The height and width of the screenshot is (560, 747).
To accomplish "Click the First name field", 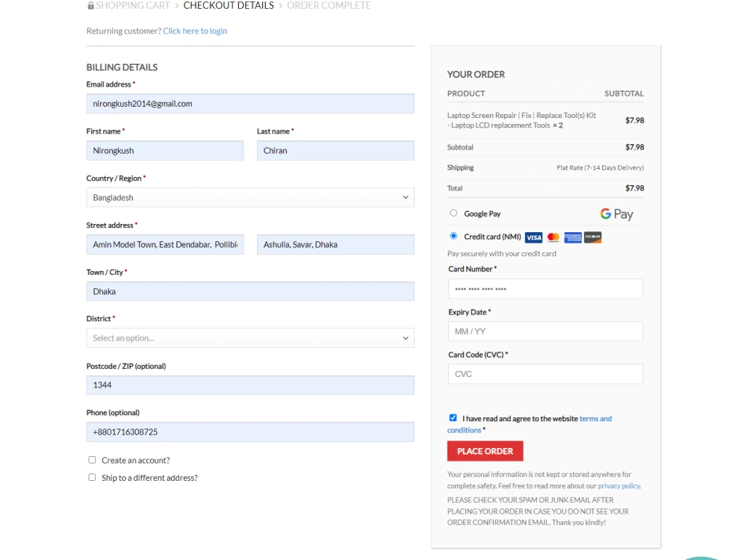I will point(165,151).
